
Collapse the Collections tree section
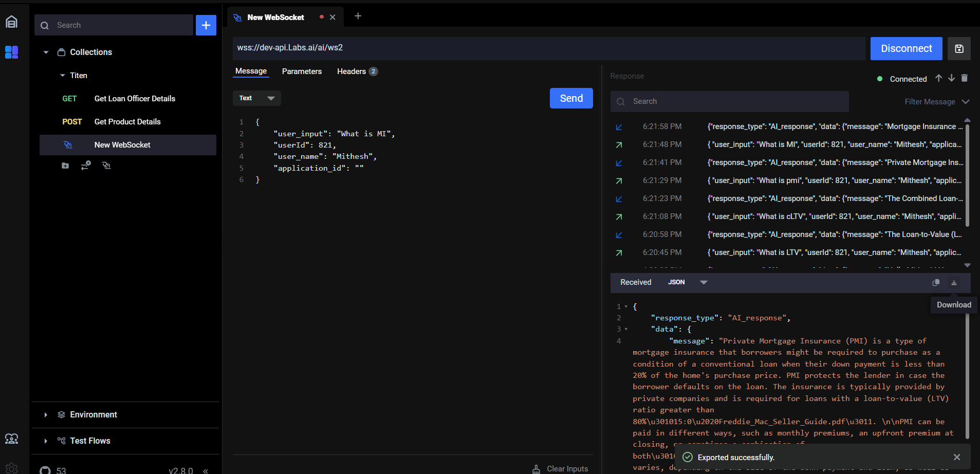[46, 52]
